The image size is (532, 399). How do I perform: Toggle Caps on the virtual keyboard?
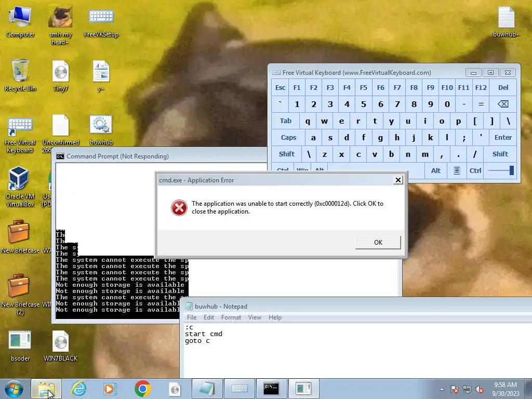(x=288, y=137)
